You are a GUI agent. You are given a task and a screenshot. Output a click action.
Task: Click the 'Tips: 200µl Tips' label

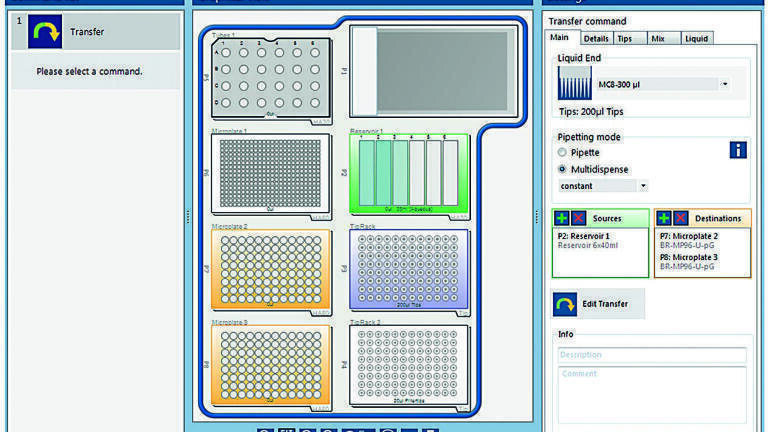(x=591, y=112)
